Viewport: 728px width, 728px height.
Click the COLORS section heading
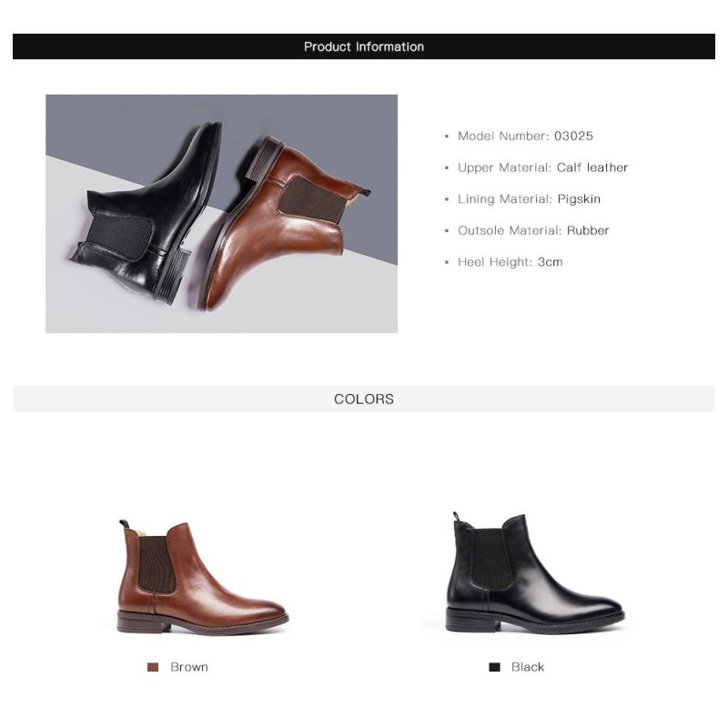pos(363,399)
